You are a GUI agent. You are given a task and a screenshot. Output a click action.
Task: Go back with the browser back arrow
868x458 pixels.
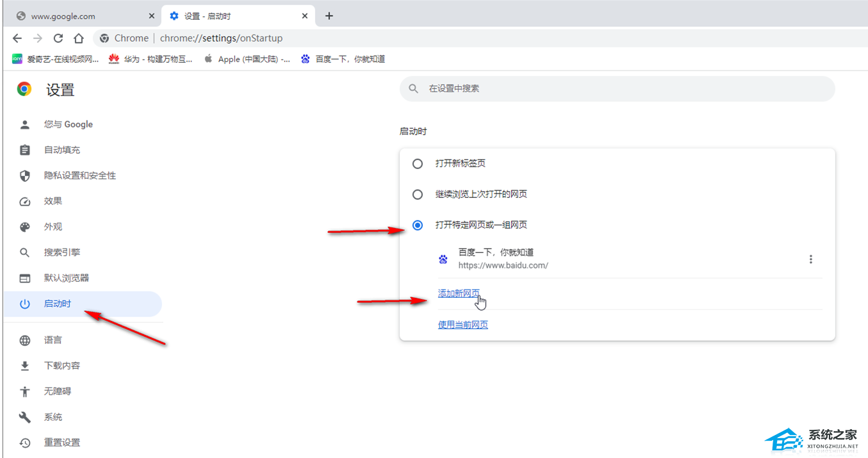click(x=17, y=38)
